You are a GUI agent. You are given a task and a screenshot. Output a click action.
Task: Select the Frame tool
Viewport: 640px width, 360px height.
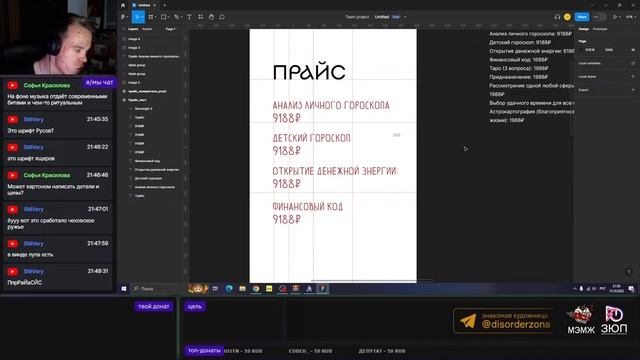pyautogui.click(x=151, y=17)
